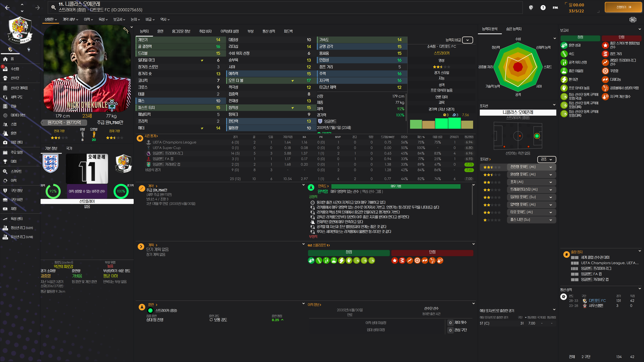644x362 pixels.
Task: Open the GZ 스몰리포트 link
Action: pyautogui.click(x=319, y=245)
